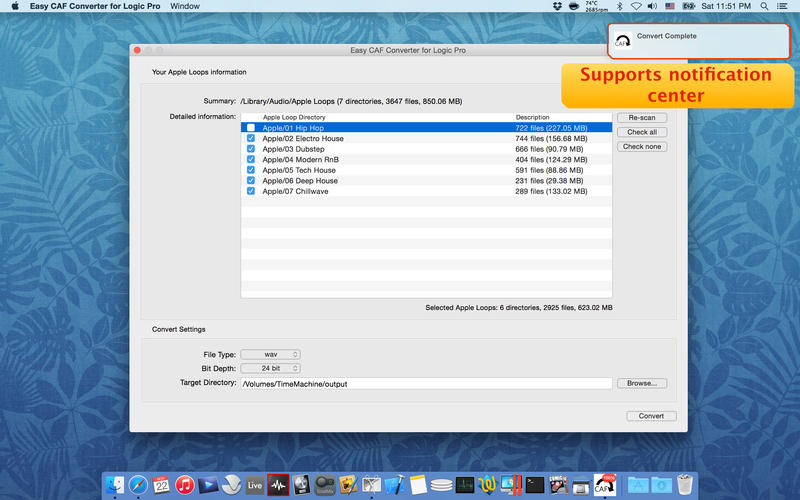Viewport: 800px width, 500px height.
Task: Click the Re-scan button
Action: [642, 117]
